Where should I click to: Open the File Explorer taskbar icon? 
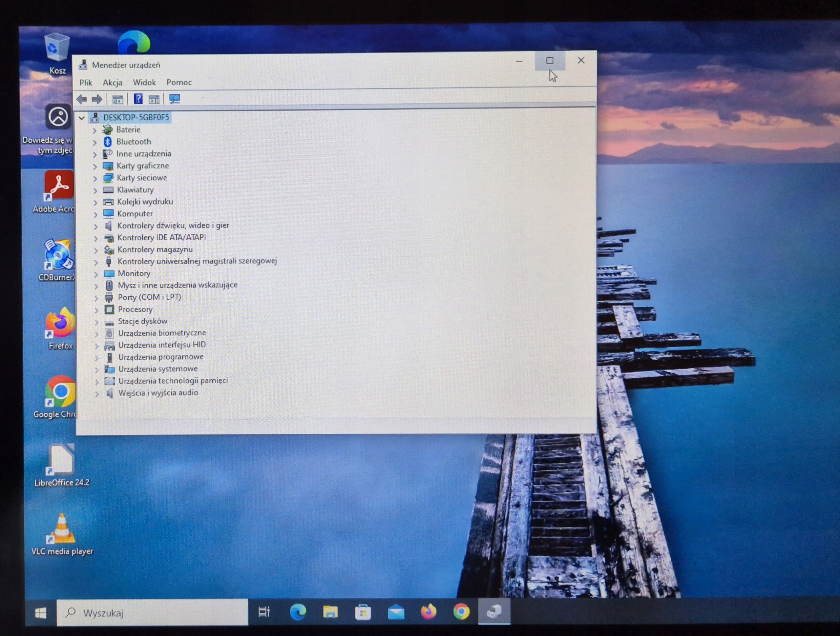pos(330,612)
